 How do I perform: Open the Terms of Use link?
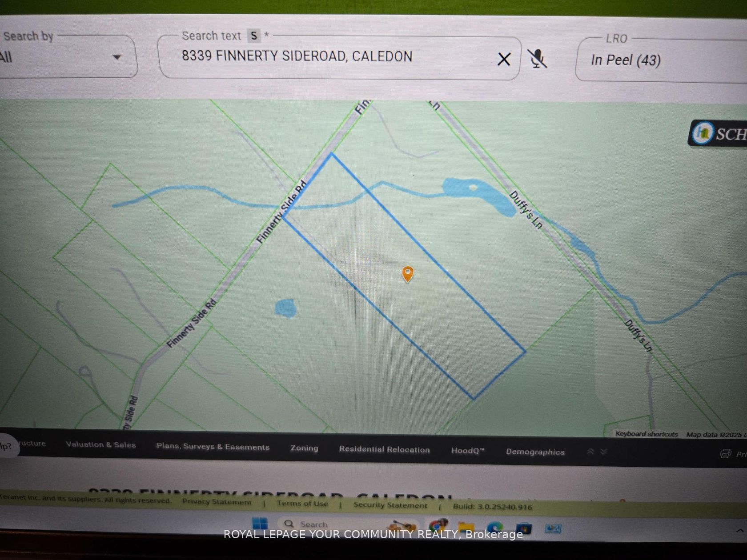[x=302, y=504]
